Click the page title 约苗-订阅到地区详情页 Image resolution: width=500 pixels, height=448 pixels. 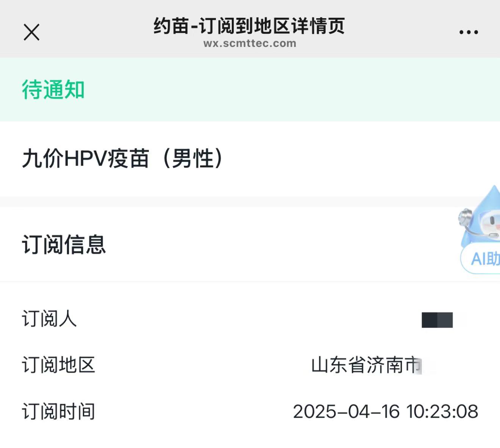click(249, 26)
